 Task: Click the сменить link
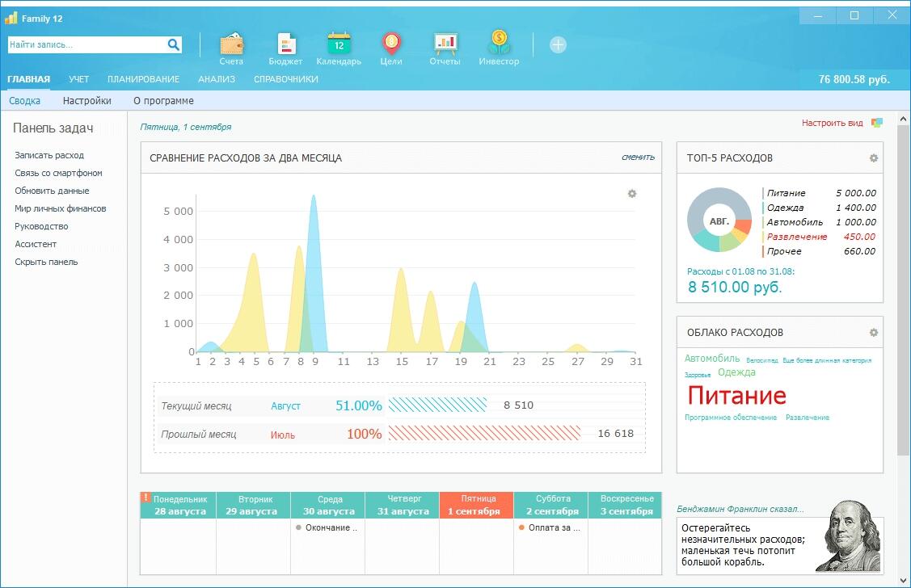[638, 157]
